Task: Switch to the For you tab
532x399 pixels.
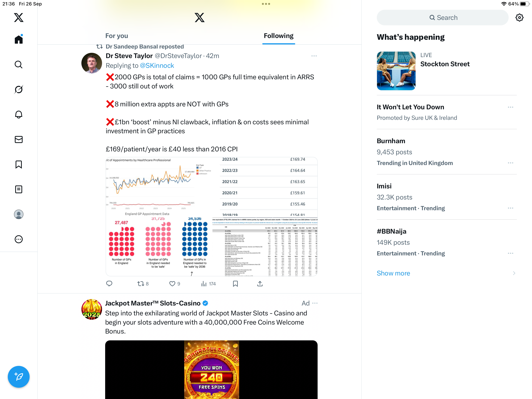Action: pyautogui.click(x=117, y=36)
